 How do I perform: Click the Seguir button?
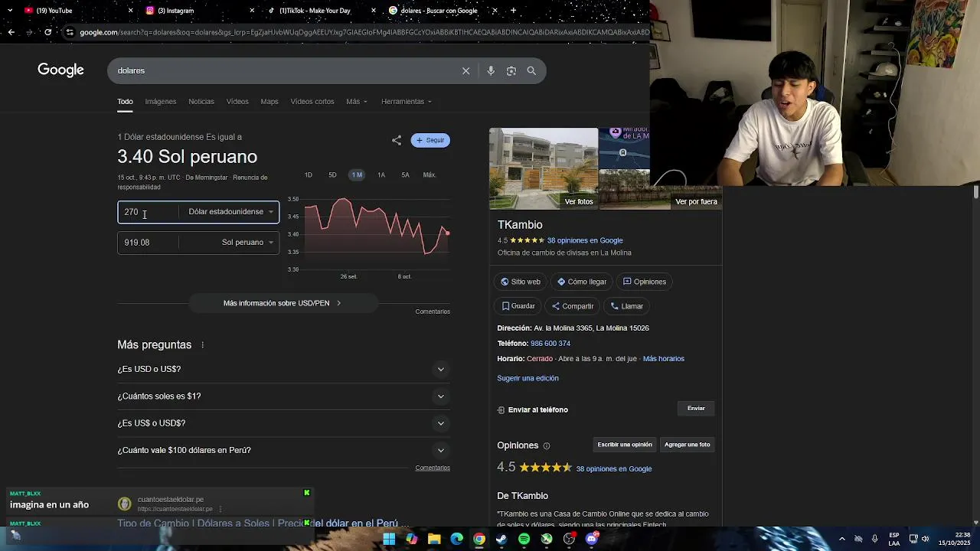pos(430,140)
